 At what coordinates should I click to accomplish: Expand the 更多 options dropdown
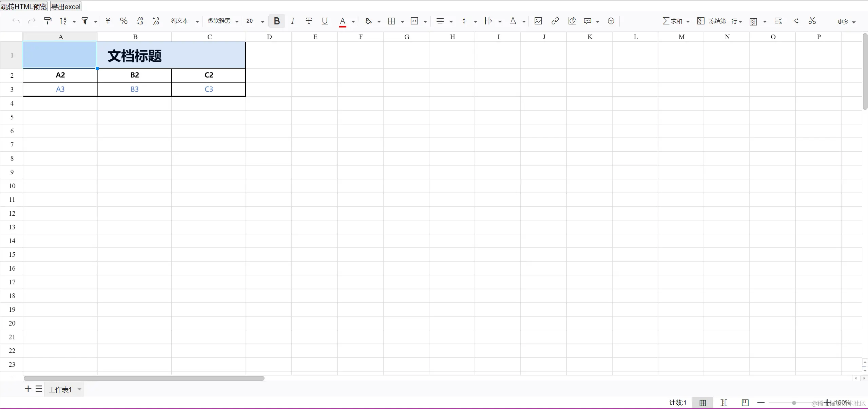tap(844, 21)
